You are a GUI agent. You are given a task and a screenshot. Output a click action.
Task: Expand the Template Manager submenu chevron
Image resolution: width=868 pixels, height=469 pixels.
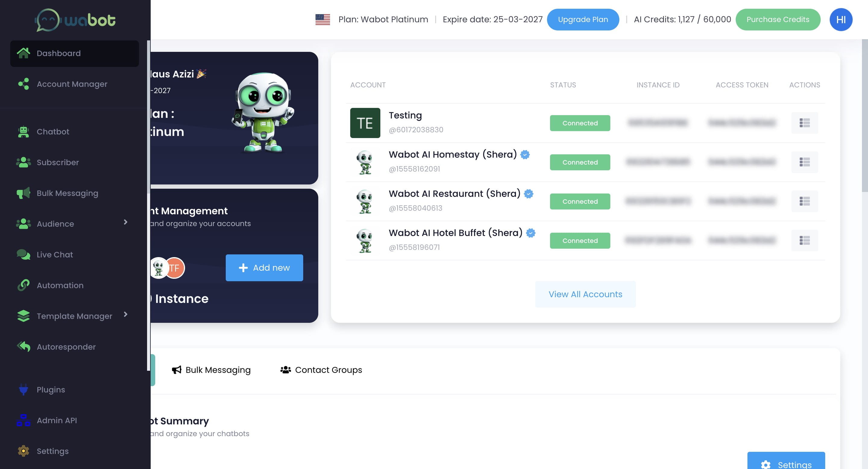[126, 314]
